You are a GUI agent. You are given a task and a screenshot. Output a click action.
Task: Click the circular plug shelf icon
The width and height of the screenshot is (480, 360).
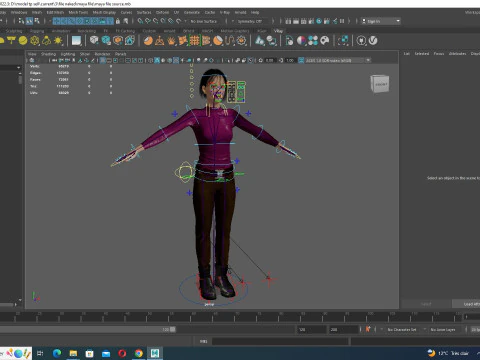[361, 41]
